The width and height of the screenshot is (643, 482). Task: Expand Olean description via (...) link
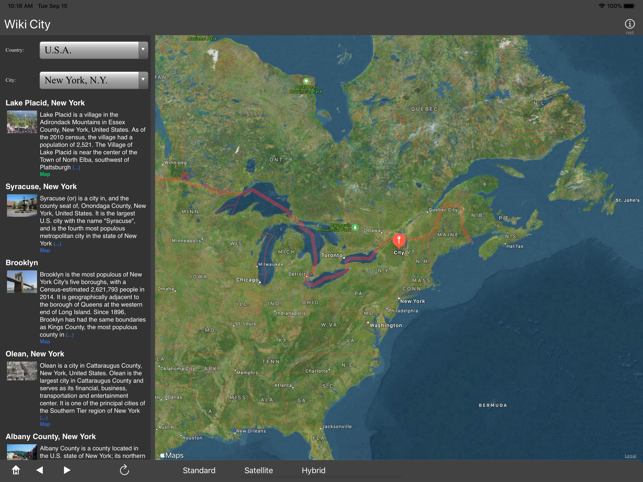(x=43, y=418)
